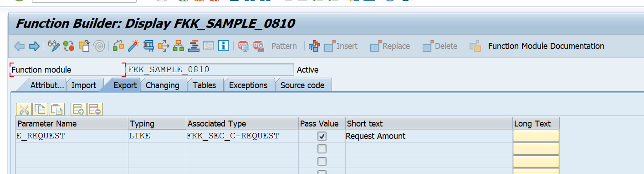Paste parameter row icon
Image resolution: width=644 pixels, height=174 pixels.
56,110
